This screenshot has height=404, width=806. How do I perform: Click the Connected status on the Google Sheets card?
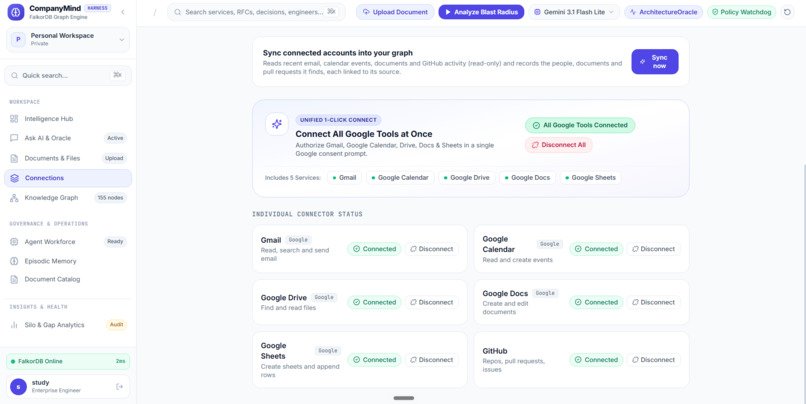click(374, 360)
